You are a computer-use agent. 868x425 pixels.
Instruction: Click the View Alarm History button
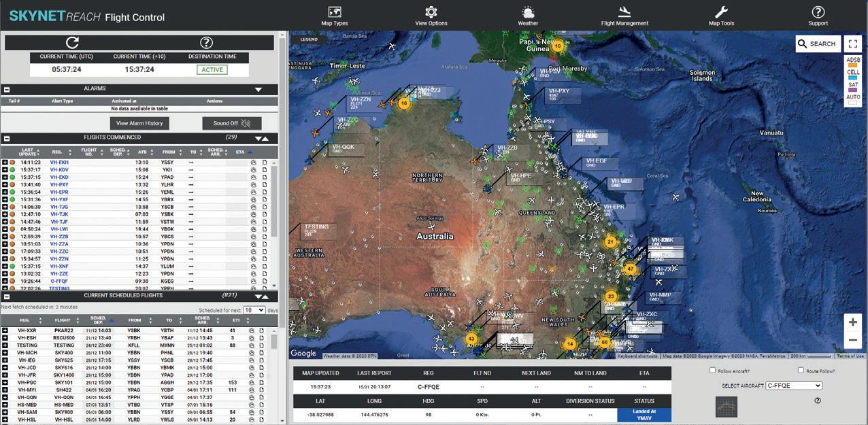(139, 123)
